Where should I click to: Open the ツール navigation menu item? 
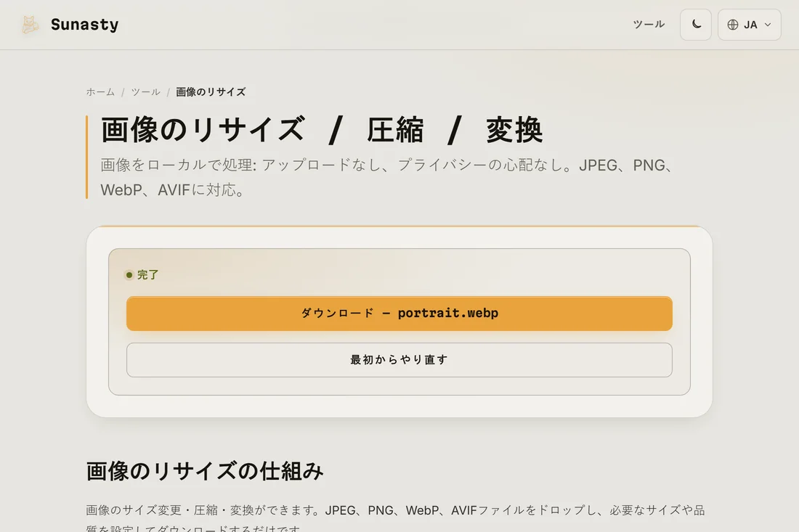tap(649, 25)
